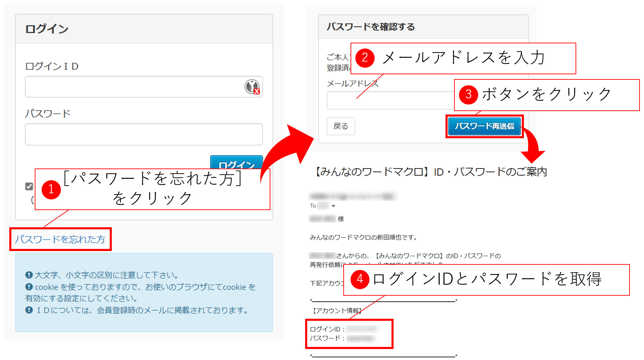Click the red step 3 circle badge

click(468, 94)
